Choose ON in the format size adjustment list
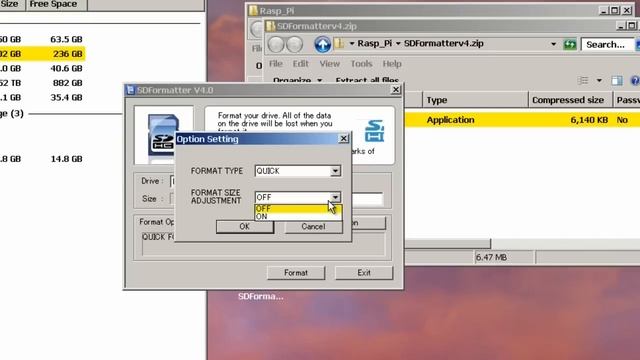 tap(298, 216)
